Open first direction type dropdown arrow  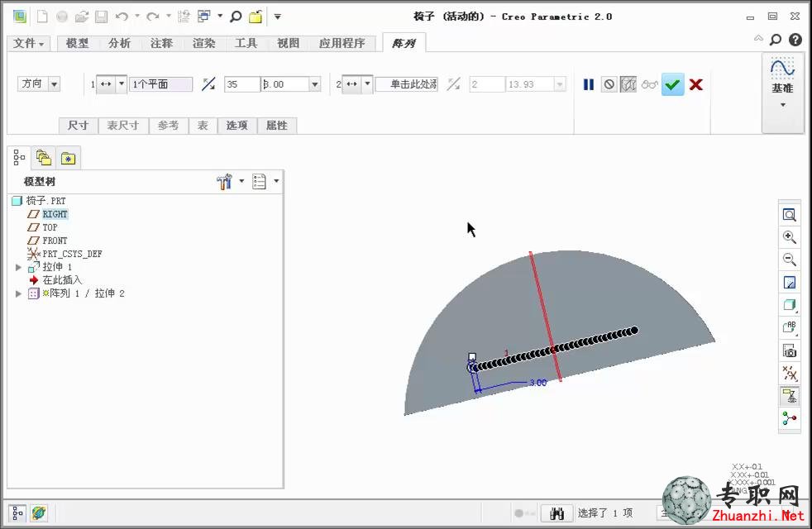(x=122, y=83)
